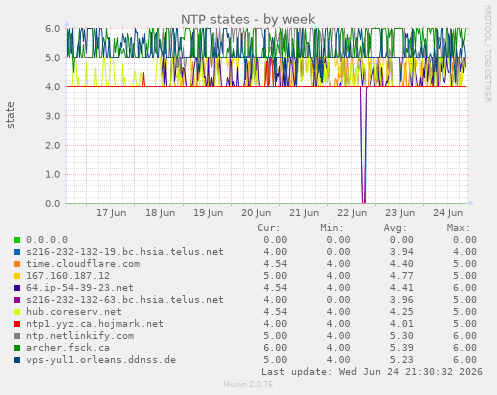The image size is (497, 395).
Task: Select time.cloudflare.com legend label
Action: (x=83, y=264)
